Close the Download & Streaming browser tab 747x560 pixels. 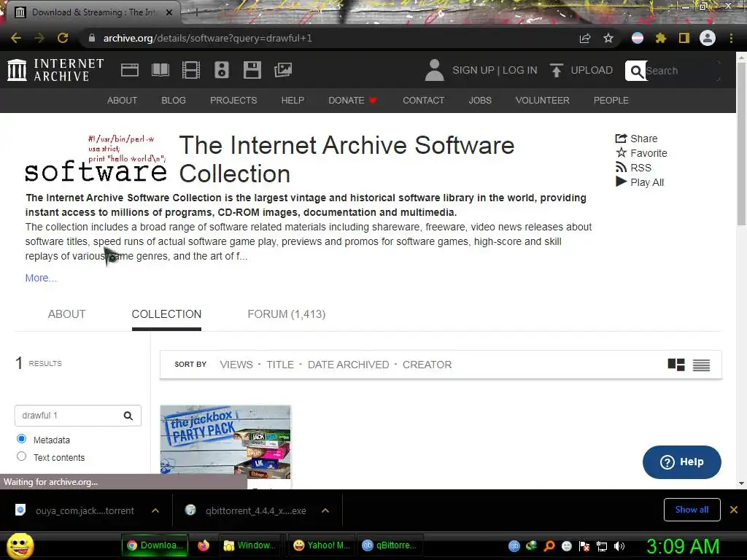(169, 12)
